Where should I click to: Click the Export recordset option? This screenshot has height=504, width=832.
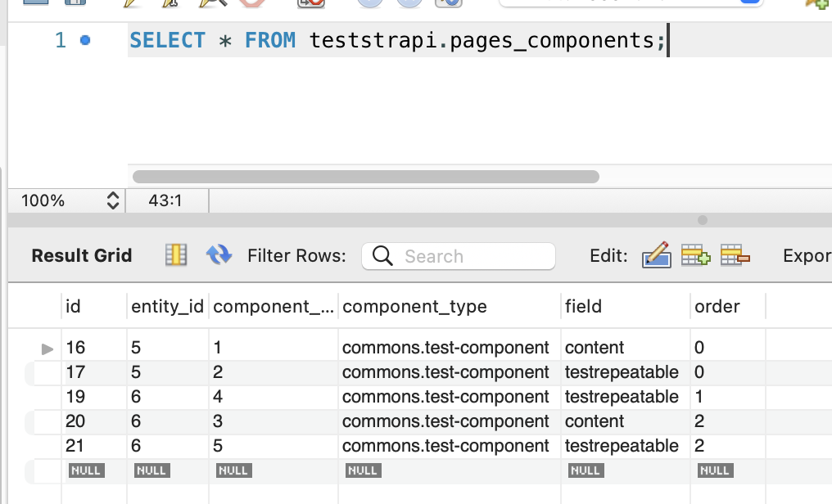[806, 255]
